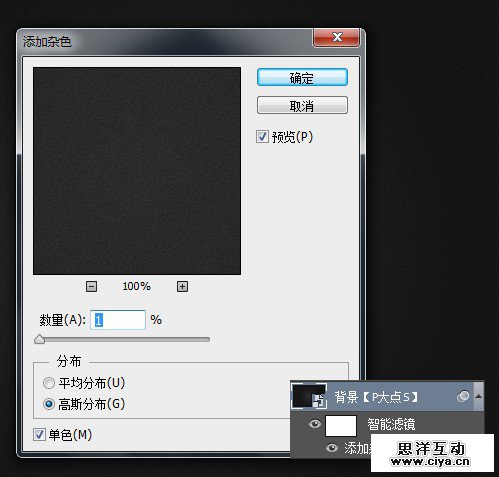Hide the 添加杂色 filter via its eye icon

[x=331, y=448]
